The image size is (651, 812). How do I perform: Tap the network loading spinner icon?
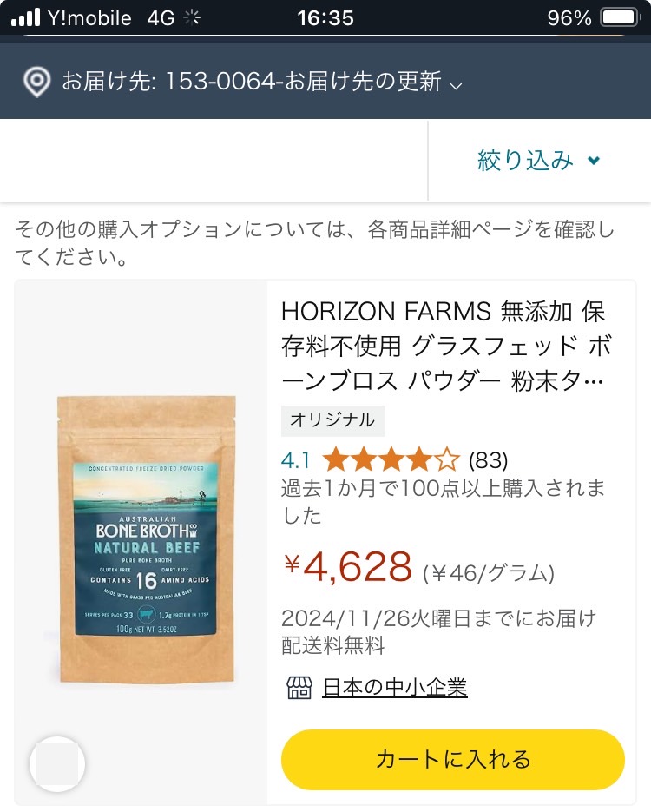(x=192, y=18)
